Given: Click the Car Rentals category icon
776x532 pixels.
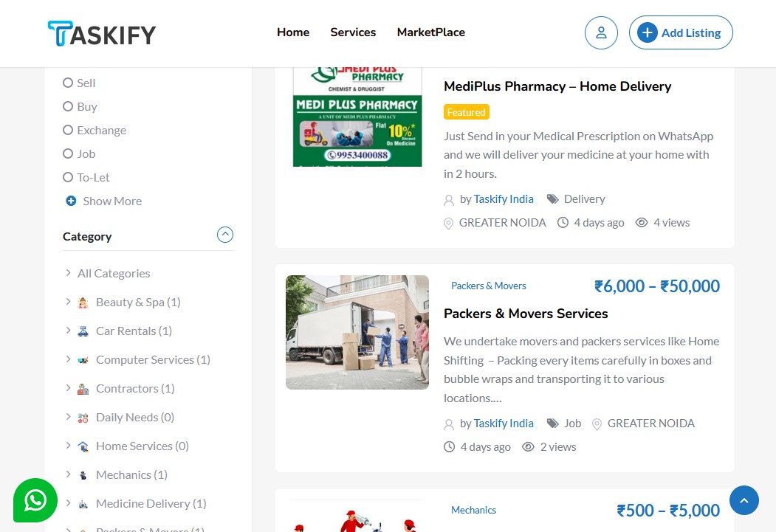Looking at the screenshot, I should click(x=83, y=331).
